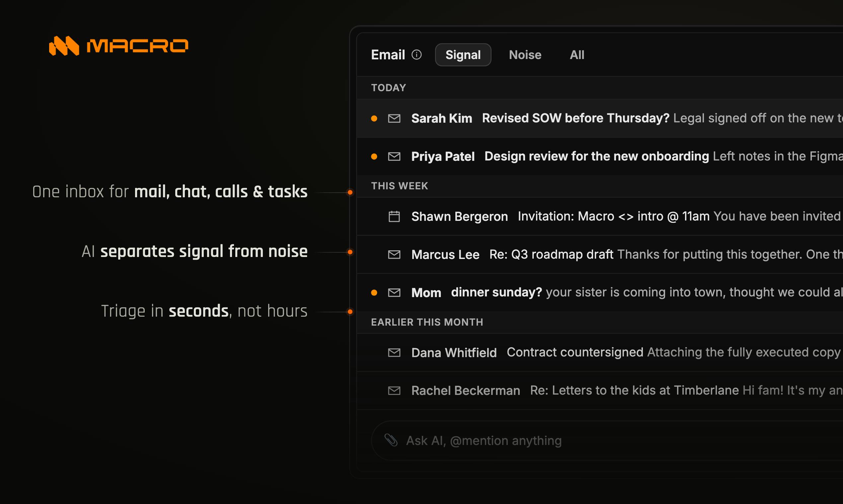Screen dimensions: 843x504
Task: Click the unread dot on Sarah Kim's email
Action: (374, 118)
